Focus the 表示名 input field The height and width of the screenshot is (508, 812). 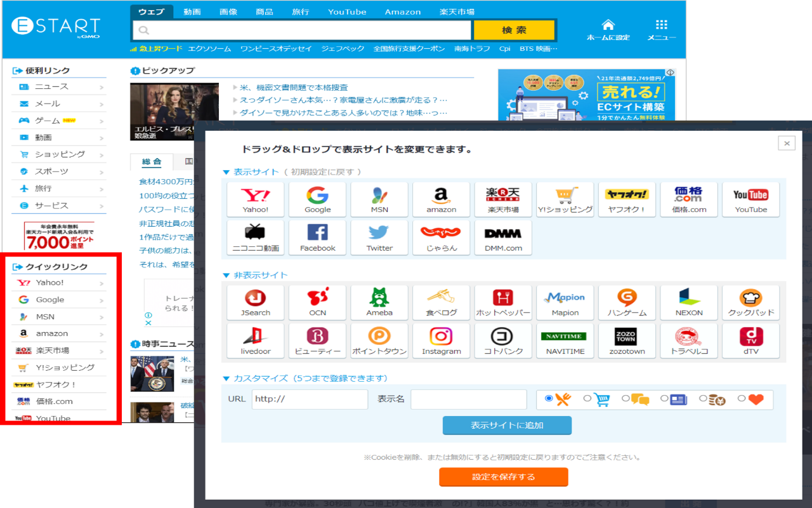point(469,399)
